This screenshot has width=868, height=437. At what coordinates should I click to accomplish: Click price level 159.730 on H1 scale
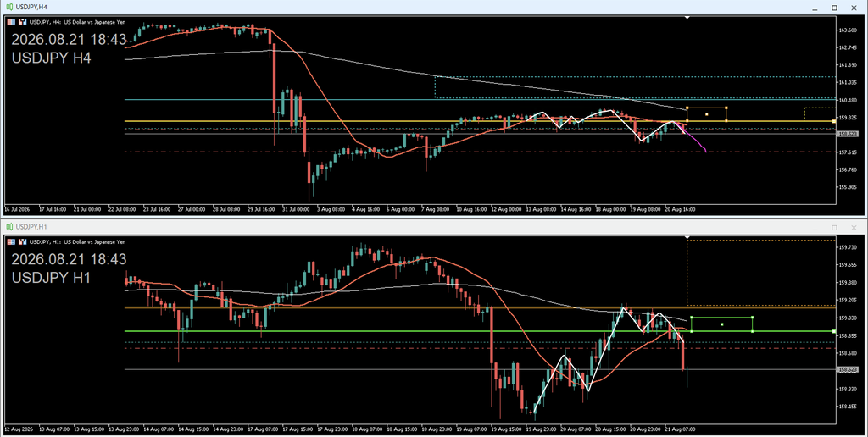(848, 247)
